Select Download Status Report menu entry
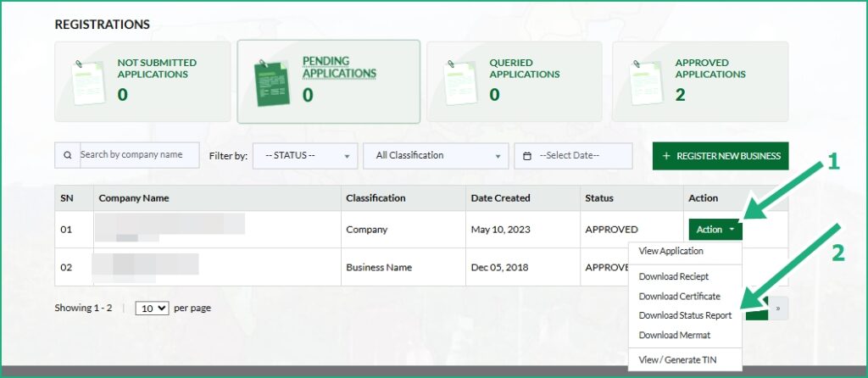 point(685,315)
